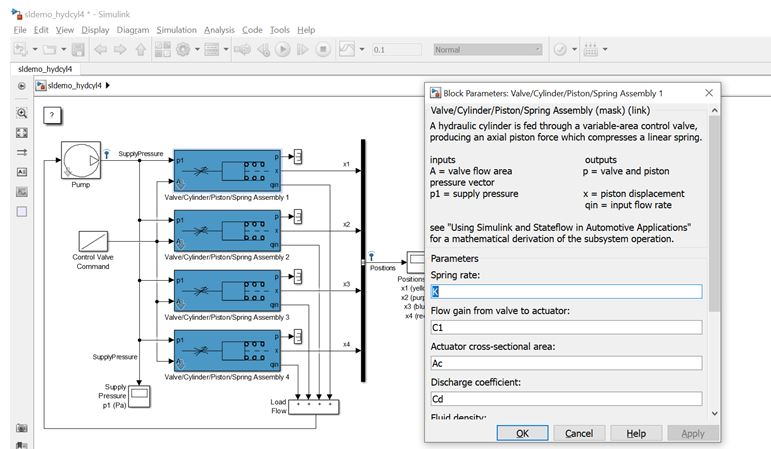This screenshot has height=449, width=771.
Task: Click the SupplyPressure signal logging badge
Action: tap(107, 154)
